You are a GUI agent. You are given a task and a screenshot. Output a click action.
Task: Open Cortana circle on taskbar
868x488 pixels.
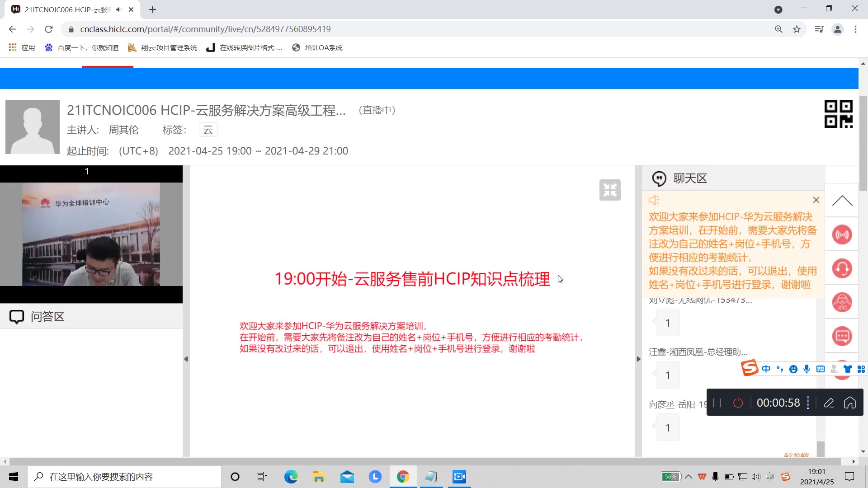(x=235, y=477)
